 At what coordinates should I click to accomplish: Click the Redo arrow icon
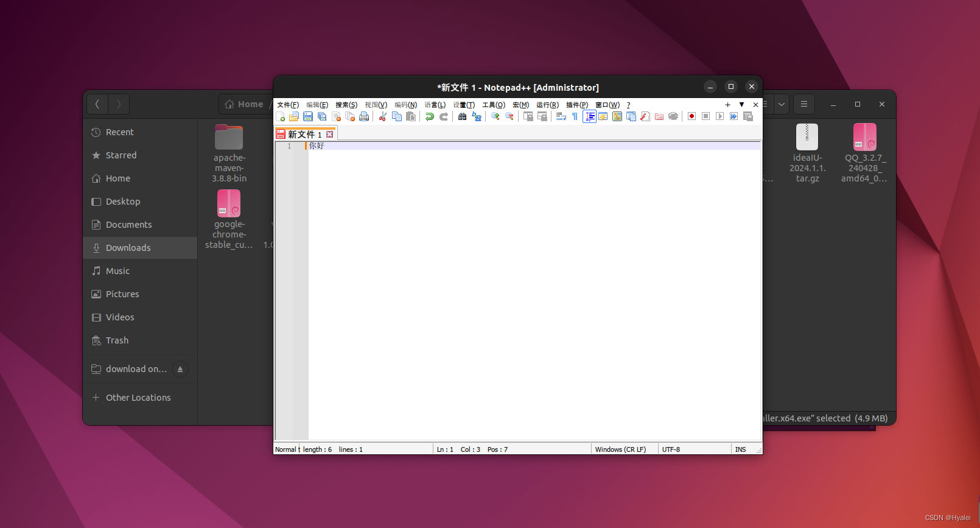click(x=444, y=116)
